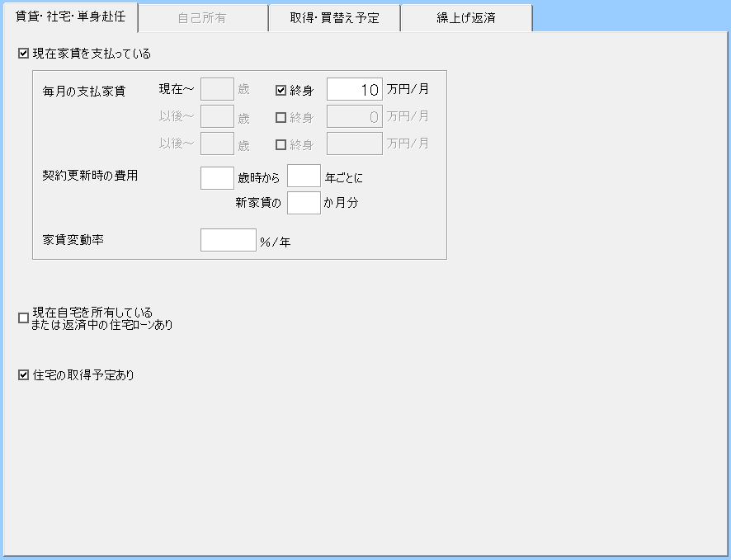Tick the 終身 checkbox in the last 以後〜 row
Viewport: 731px width, 560px height.
tap(281, 144)
